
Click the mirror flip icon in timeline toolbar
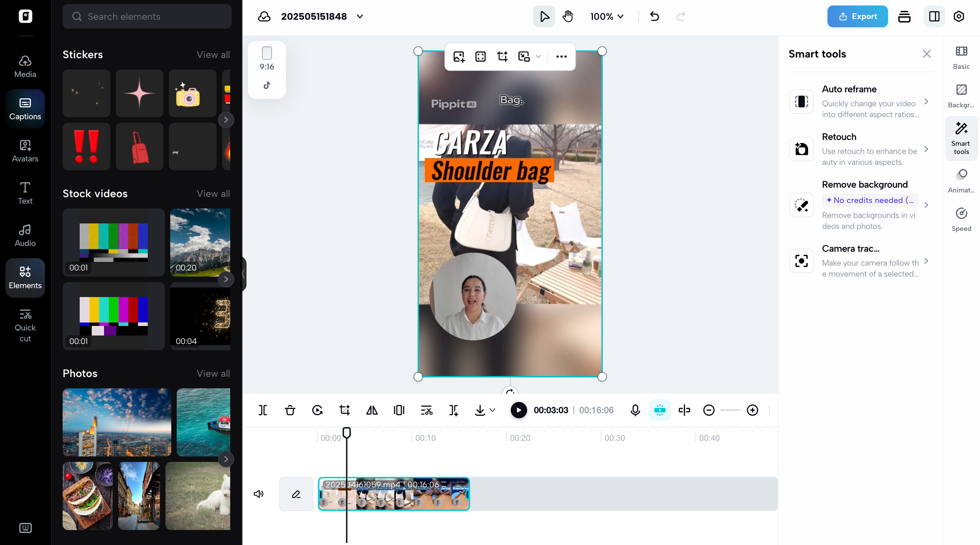click(372, 410)
